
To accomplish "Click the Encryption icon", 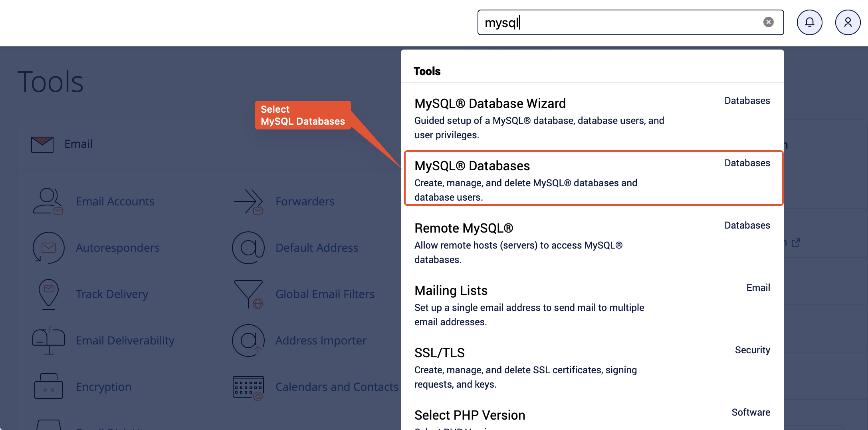I will click(x=48, y=386).
